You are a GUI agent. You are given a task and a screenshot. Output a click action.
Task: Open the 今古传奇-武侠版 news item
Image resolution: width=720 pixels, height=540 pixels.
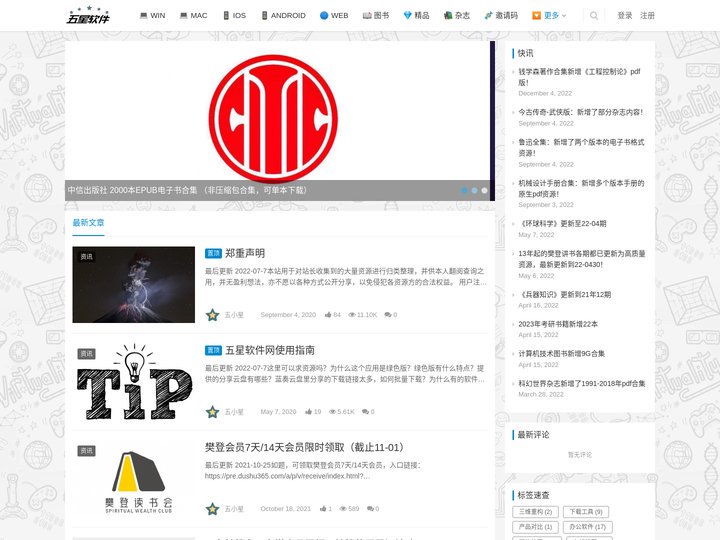[580, 112]
